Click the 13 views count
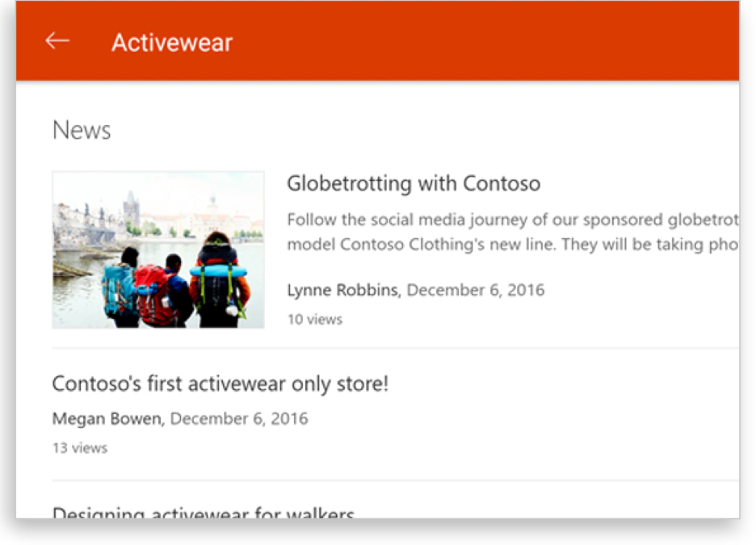 [79, 447]
